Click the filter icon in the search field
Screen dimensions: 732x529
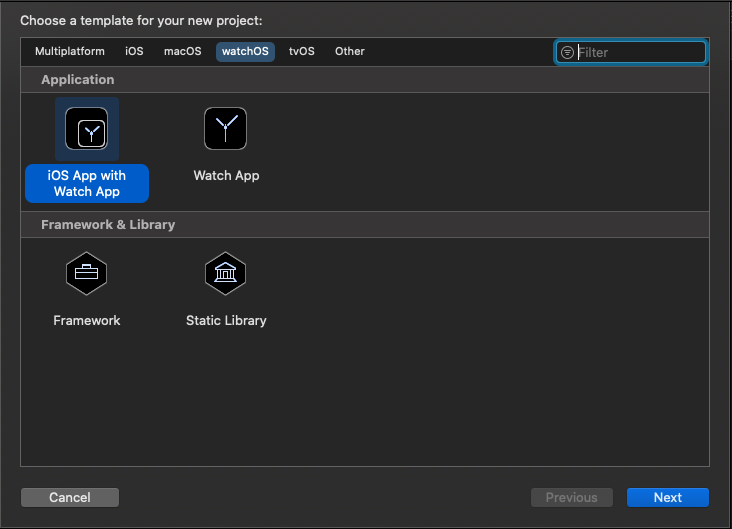click(x=567, y=52)
